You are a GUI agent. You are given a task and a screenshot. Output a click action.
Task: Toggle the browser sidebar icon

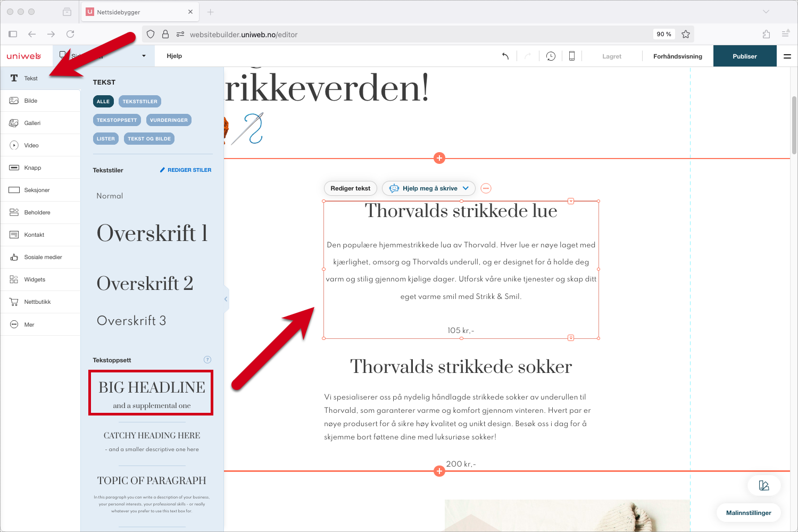pos(13,34)
